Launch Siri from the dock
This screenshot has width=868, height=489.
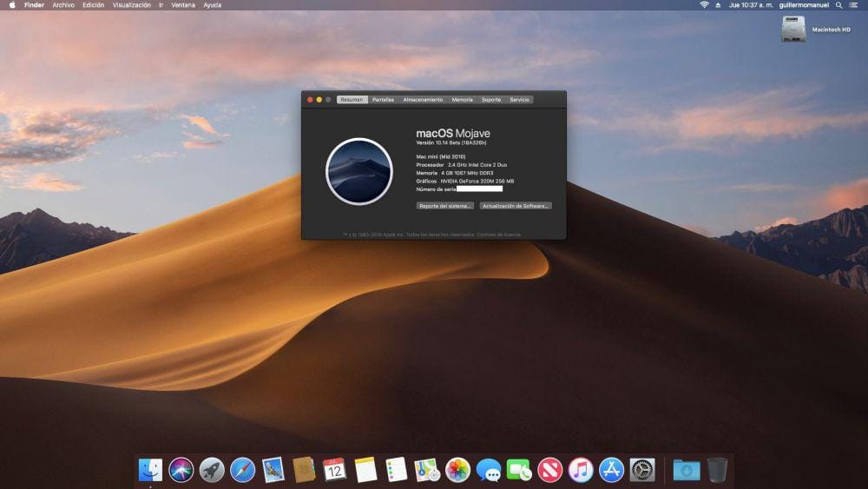[181, 470]
